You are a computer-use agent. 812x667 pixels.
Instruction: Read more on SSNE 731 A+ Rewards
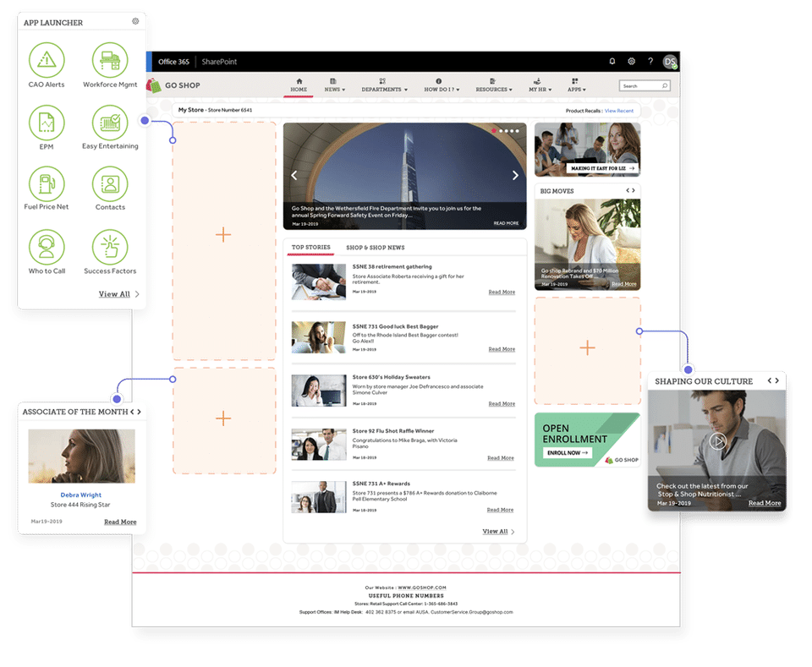click(x=500, y=510)
